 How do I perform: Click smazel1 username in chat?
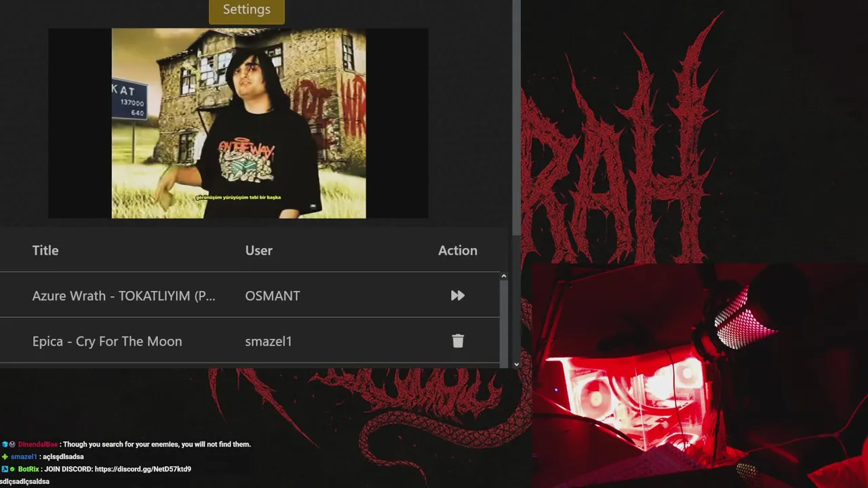[24, 457]
